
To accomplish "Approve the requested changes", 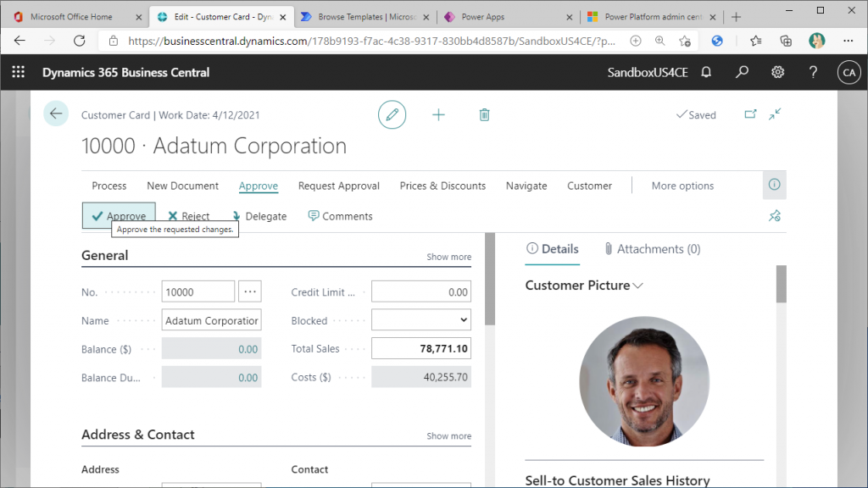I will coord(119,216).
